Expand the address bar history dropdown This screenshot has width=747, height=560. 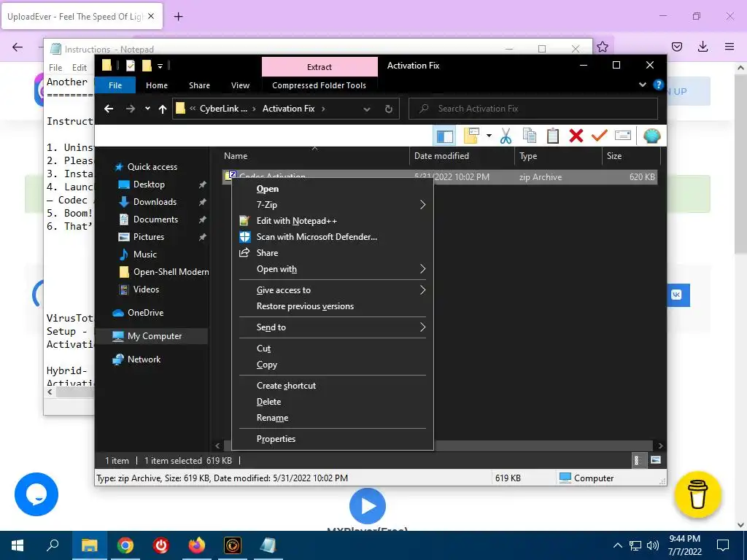point(367,109)
